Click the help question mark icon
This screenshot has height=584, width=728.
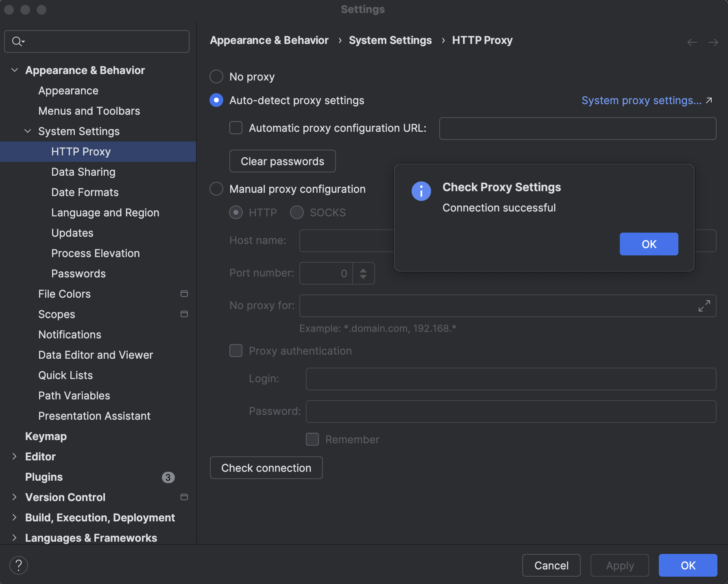coord(19,565)
